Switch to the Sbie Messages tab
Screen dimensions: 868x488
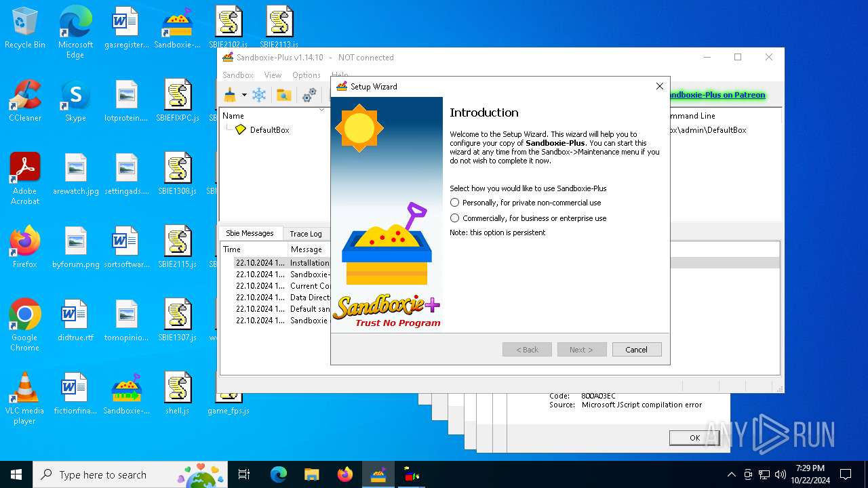[250, 233]
